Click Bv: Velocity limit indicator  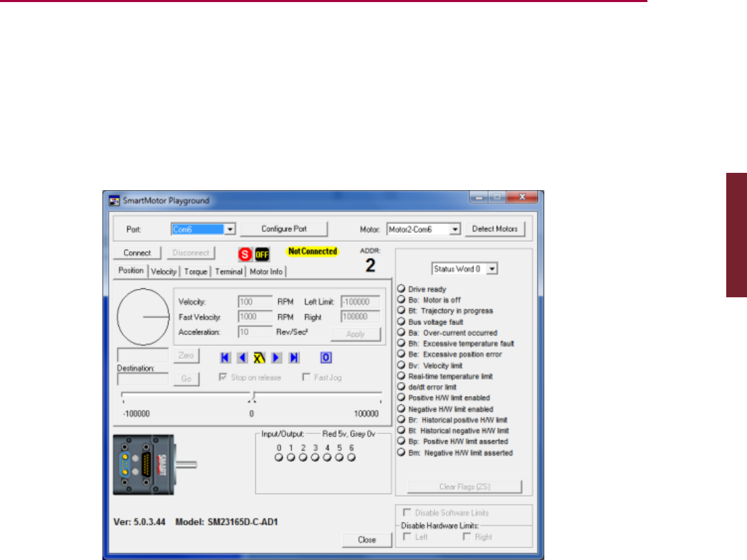click(x=401, y=365)
